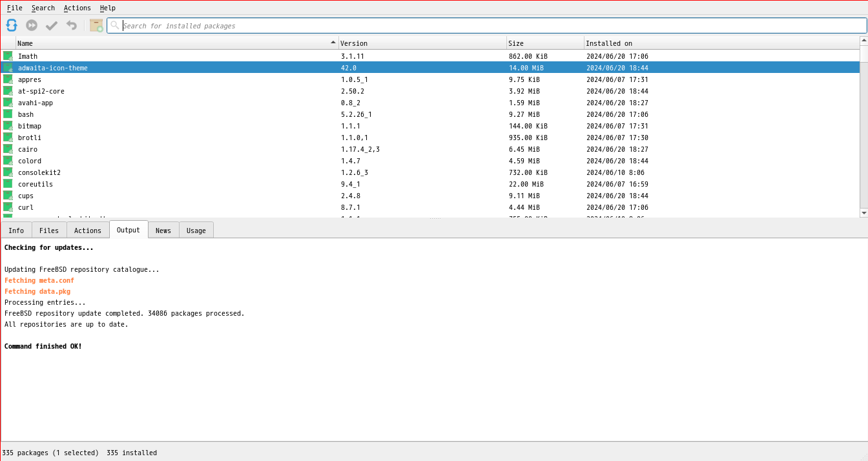The width and height of the screenshot is (868, 461).
Task: Select the Imath package name
Action: coord(28,56)
